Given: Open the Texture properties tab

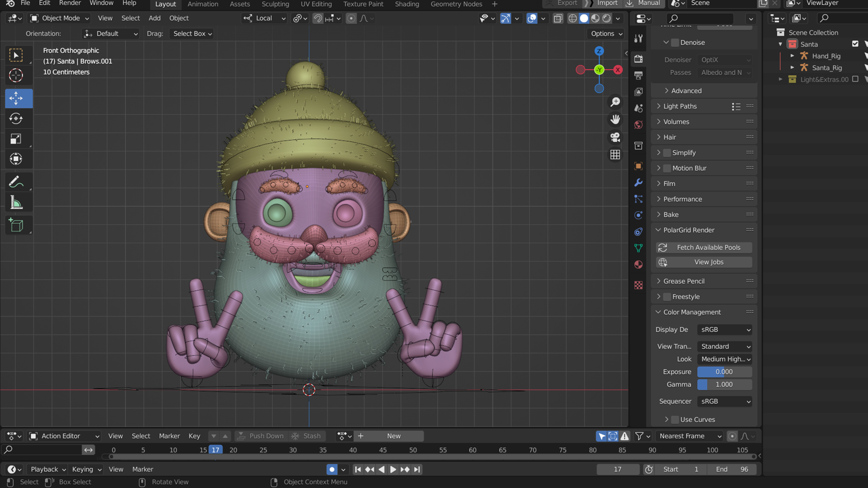Looking at the screenshot, I should (x=638, y=285).
